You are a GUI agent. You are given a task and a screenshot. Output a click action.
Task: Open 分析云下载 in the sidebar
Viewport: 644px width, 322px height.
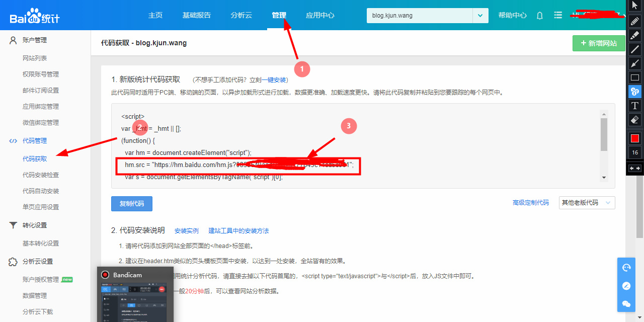pyautogui.click(x=38, y=312)
